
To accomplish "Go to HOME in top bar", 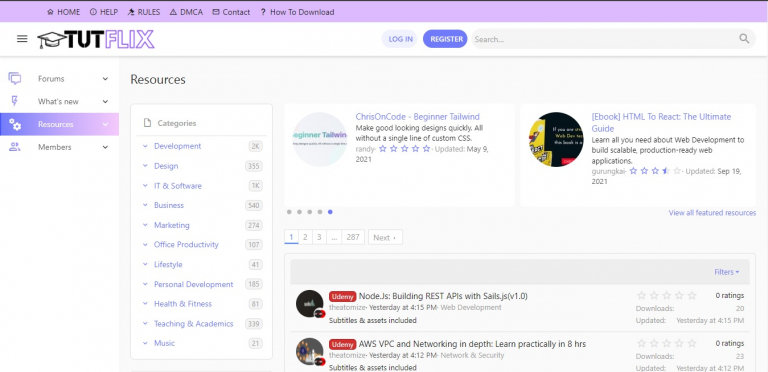I will click(x=63, y=12).
